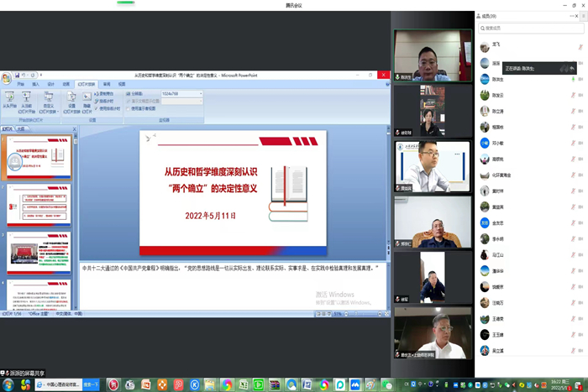Open Excel icon in the Windows taskbar
The width and height of the screenshot is (588, 392).
coord(244,384)
